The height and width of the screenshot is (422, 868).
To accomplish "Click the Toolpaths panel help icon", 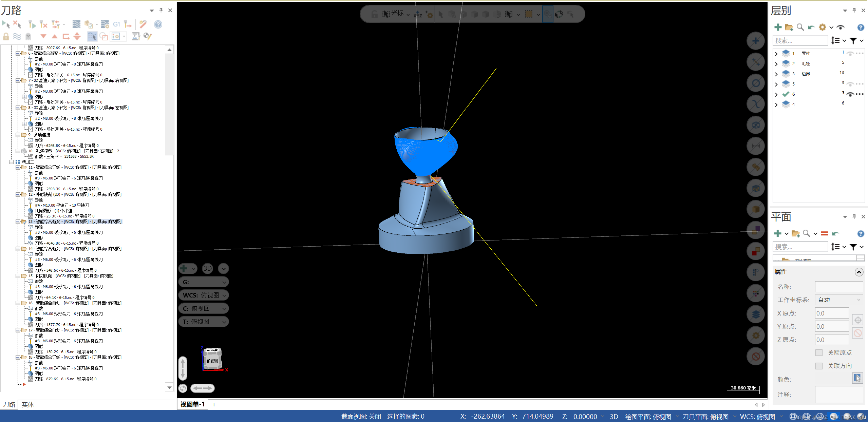I will (158, 24).
